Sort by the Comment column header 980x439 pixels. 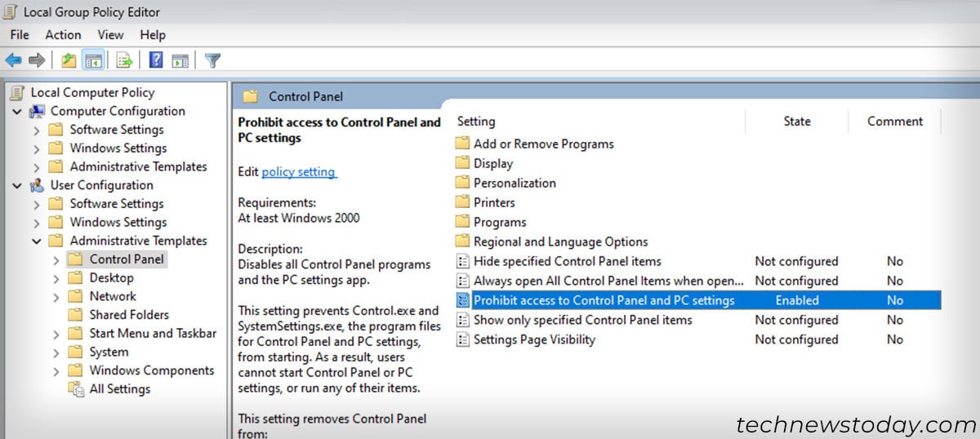tap(895, 122)
